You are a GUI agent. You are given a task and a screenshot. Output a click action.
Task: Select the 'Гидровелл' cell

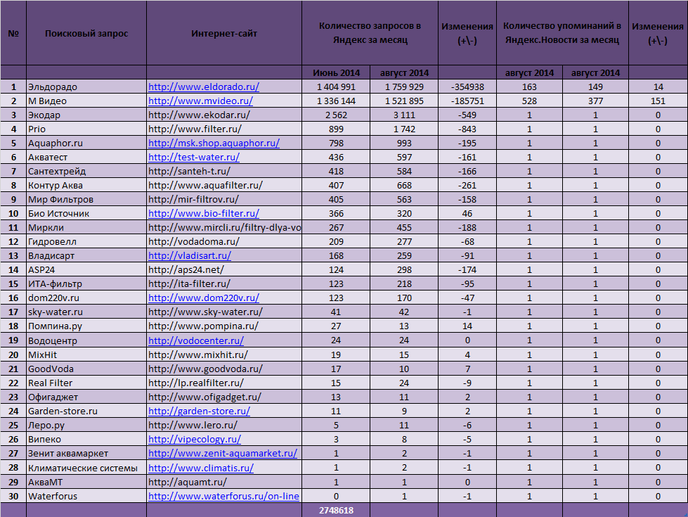click(x=86, y=241)
